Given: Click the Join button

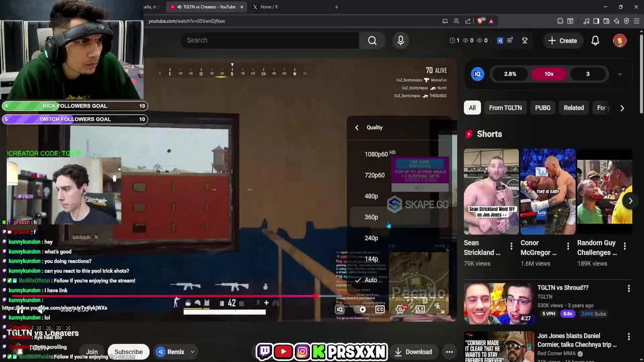Looking at the screenshot, I should [x=92, y=352].
